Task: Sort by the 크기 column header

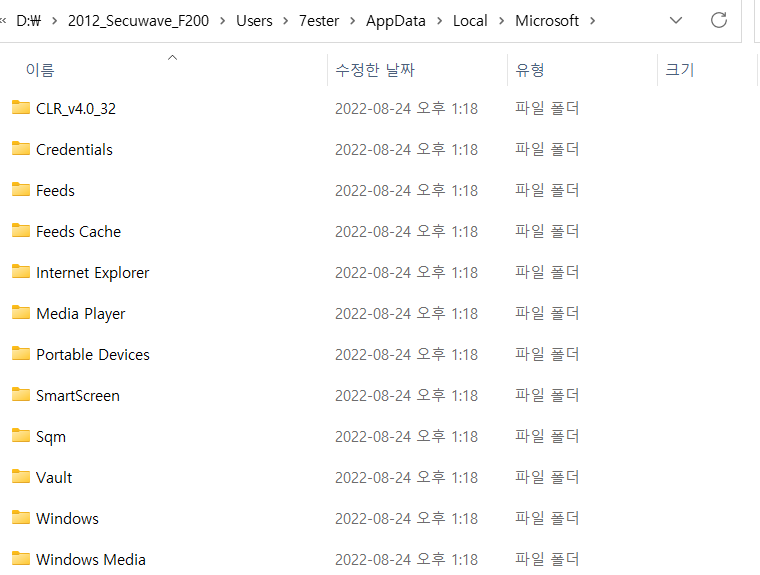Action: (680, 70)
